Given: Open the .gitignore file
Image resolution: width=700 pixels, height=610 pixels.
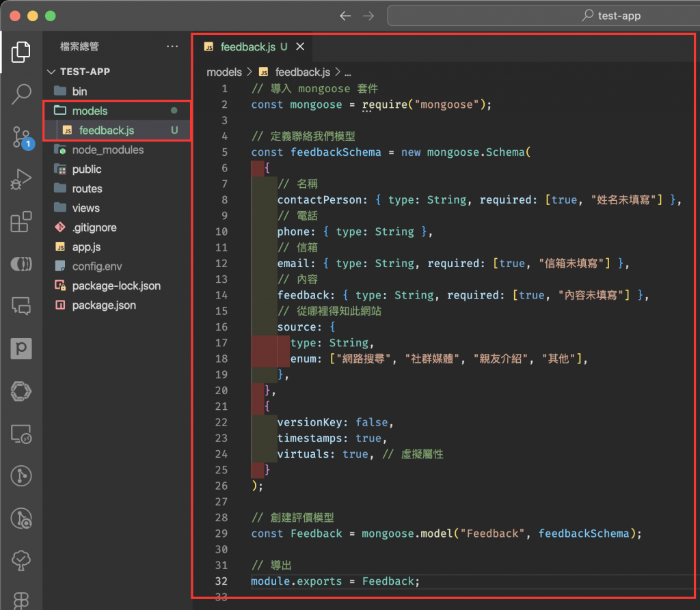Looking at the screenshot, I should point(94,227).
